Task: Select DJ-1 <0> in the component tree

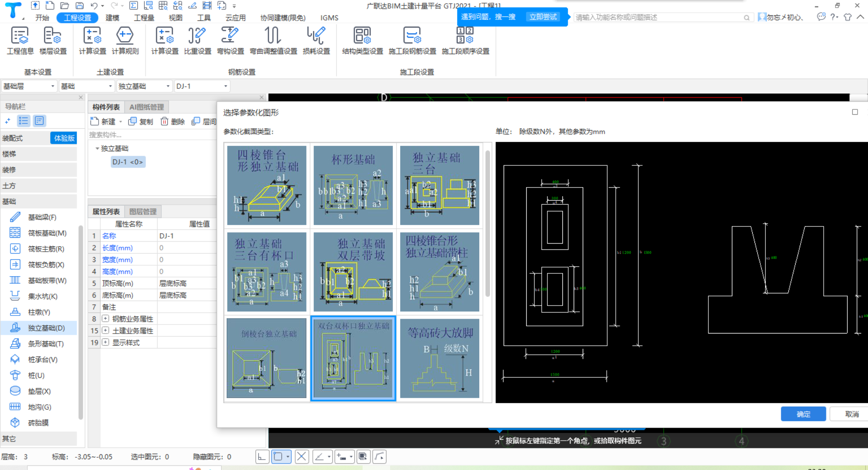Action: pyautogui.click(x=128, y=162)
